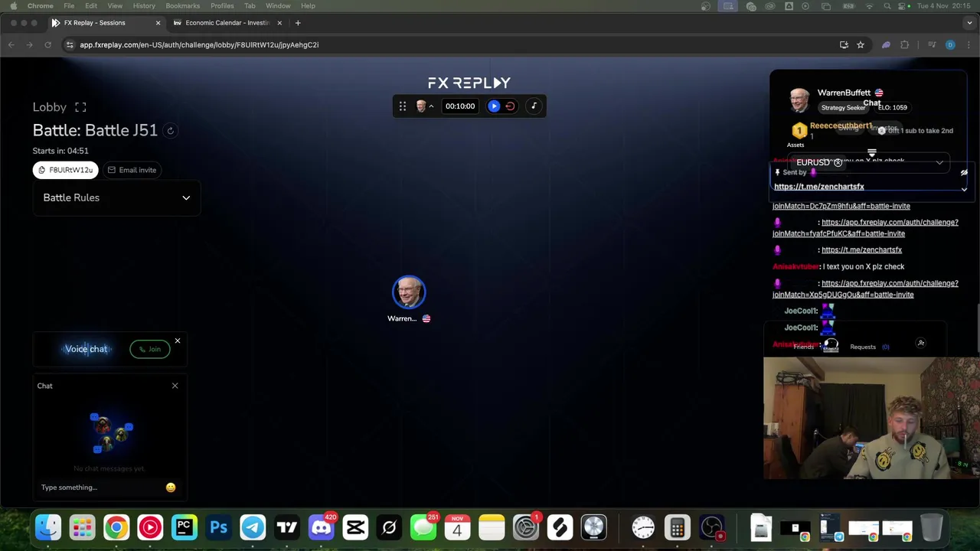Viewport: 980px width, 551px height.
Task: Click the 00:10:00 timer field
Action: [x=460, y=106]
